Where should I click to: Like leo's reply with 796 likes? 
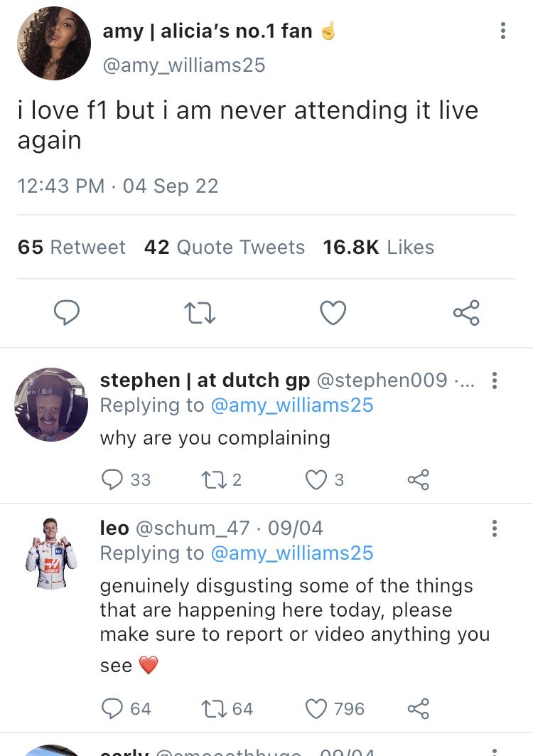tap(316, 708)
